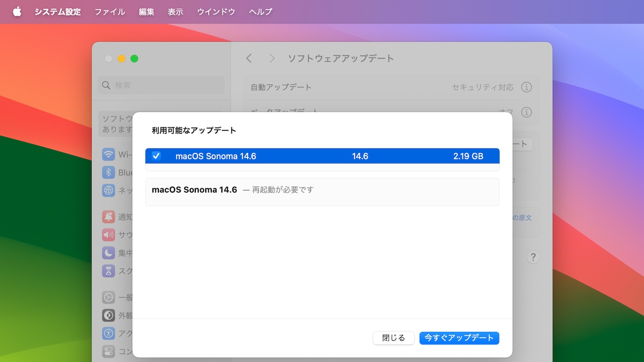Viewport: 644px width, 362px height.
Task: Click the magnifying glass search icon
Action: coord(106,85)
